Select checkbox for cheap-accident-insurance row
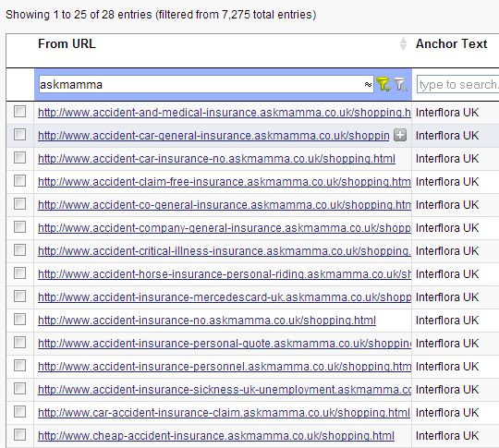This screenshot has height=448, width=499. [x=19, y=435]
